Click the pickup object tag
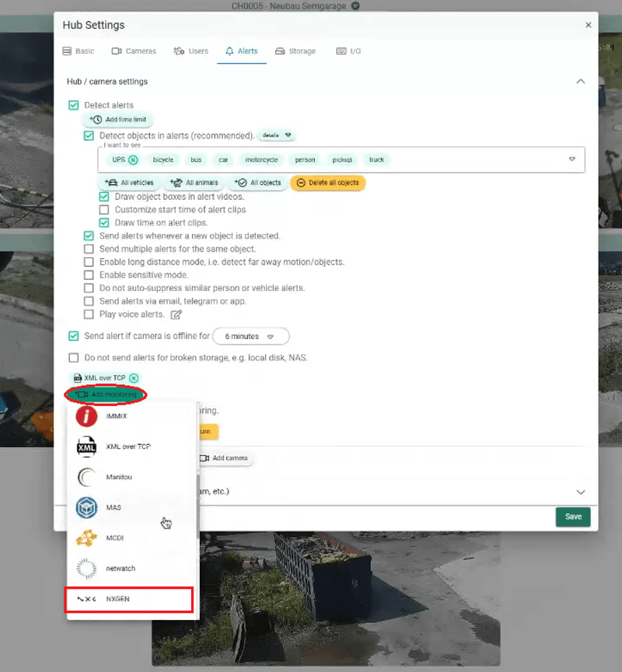 click(342, 160)
